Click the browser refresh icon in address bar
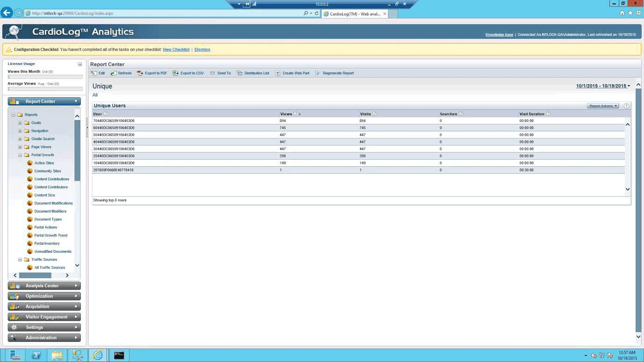The width and height of the screenshot is (644, 362). 317,13
